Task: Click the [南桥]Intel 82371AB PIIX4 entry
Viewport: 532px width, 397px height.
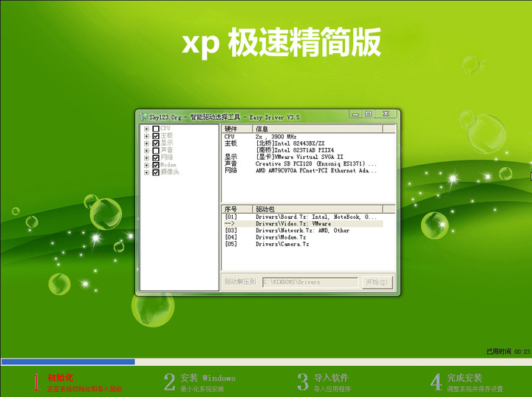Action: click(295, 150)
